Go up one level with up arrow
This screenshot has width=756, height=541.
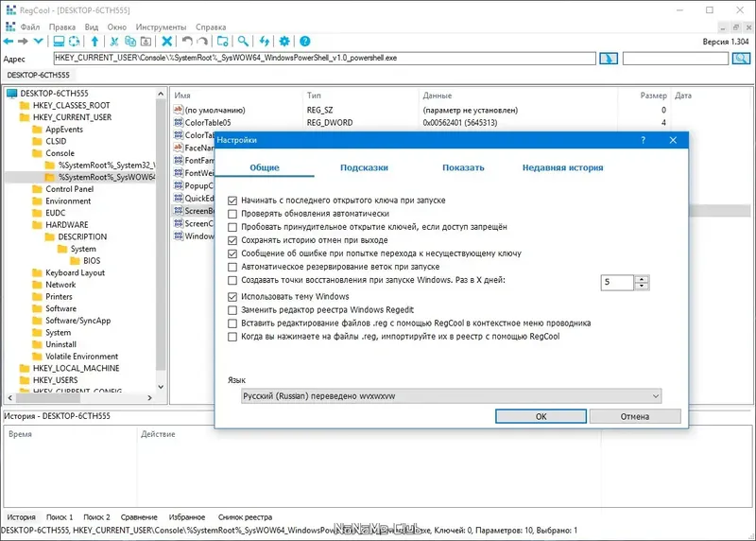click(95, 42)
